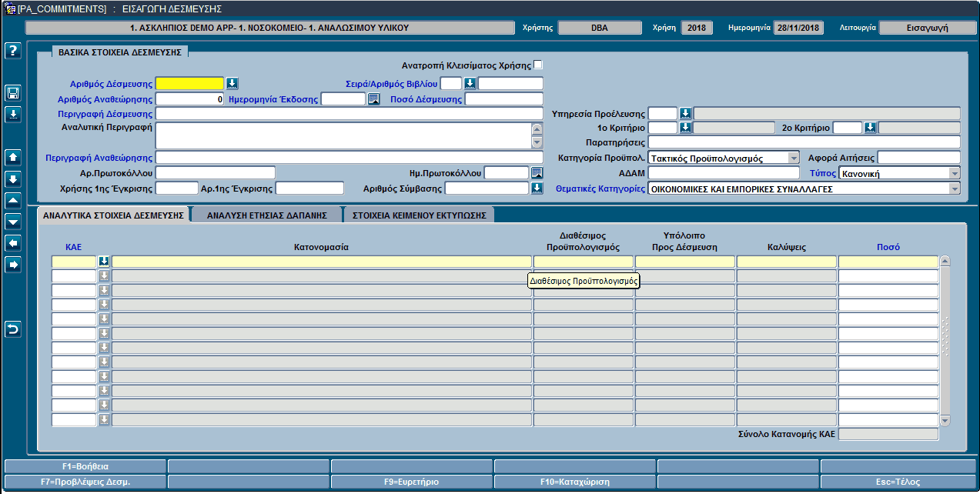
Task: Click into the ΑΔΑΜ field
Action: click(x=724, y=173)
